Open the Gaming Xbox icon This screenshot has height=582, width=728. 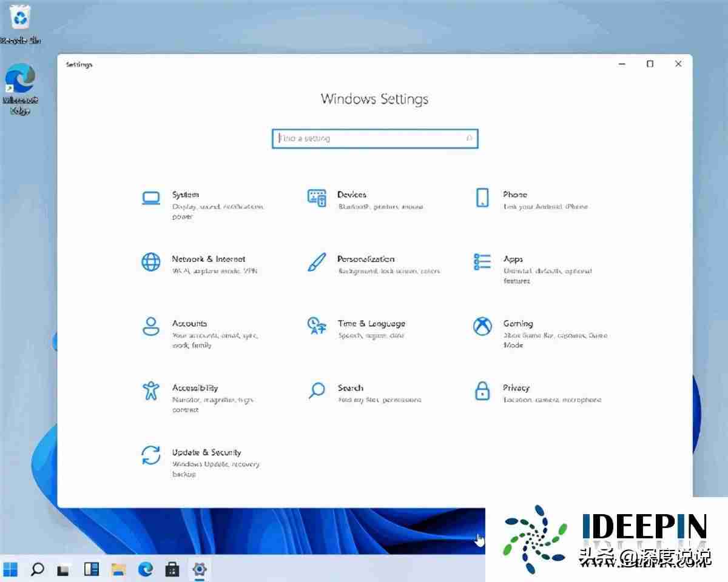tap(482, 326)
